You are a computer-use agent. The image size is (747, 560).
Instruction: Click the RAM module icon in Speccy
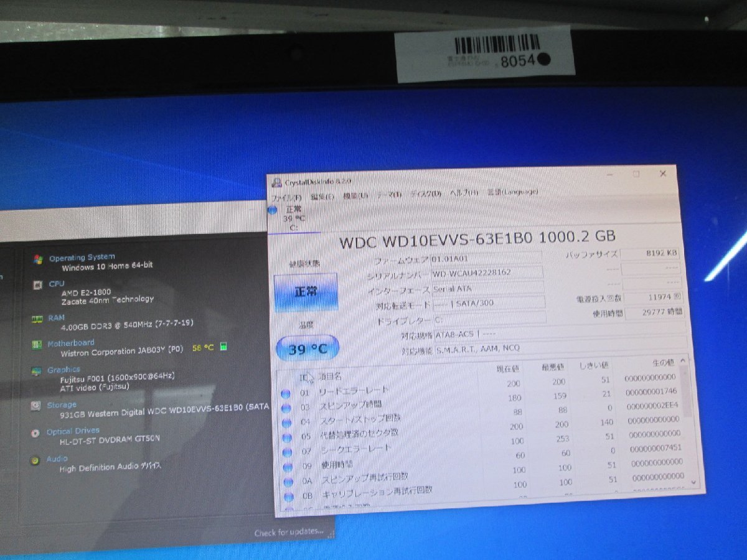coord(37,319)
